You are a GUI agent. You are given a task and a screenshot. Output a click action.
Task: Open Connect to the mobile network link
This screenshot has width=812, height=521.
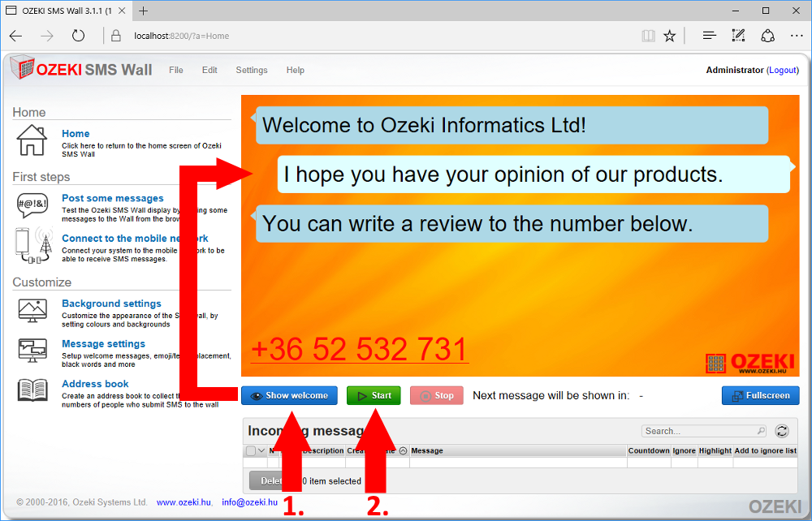click(135, 239)
